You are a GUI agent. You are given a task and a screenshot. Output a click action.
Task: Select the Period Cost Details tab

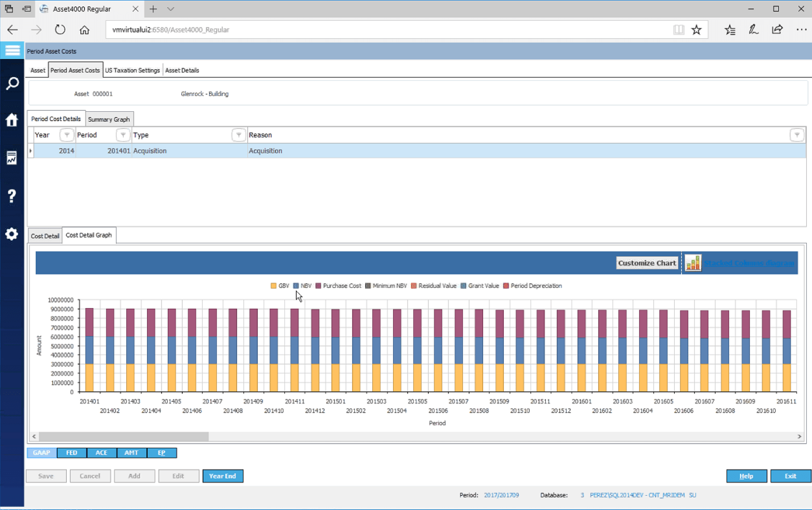click(x=56, y=119)
